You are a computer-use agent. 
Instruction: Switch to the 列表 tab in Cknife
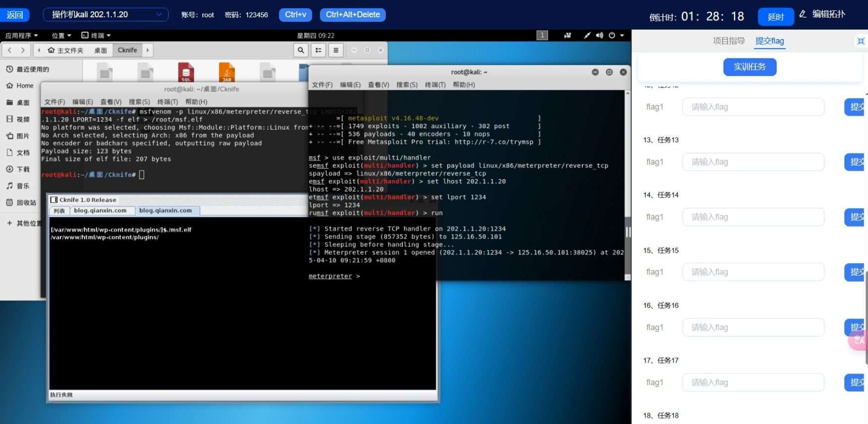pyautogui.click(x=59, y=211)
